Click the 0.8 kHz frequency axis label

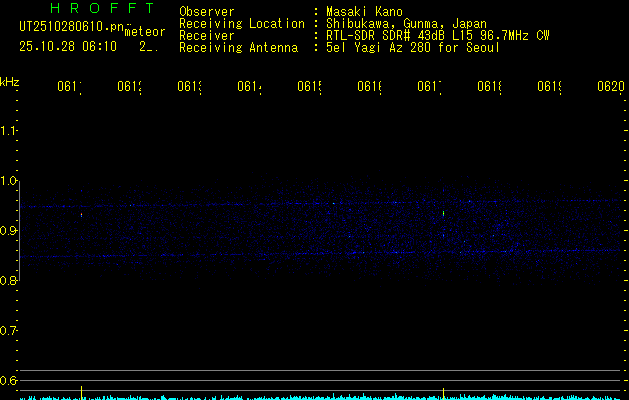coord(9,281)
